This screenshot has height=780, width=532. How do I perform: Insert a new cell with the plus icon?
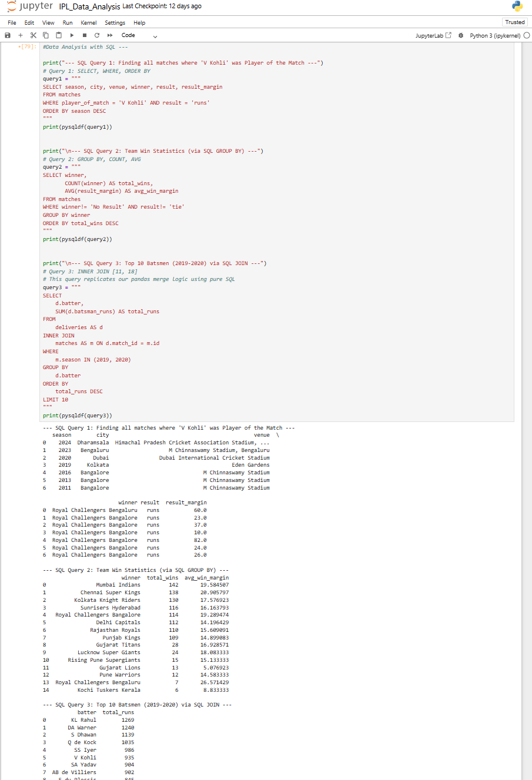19,35
